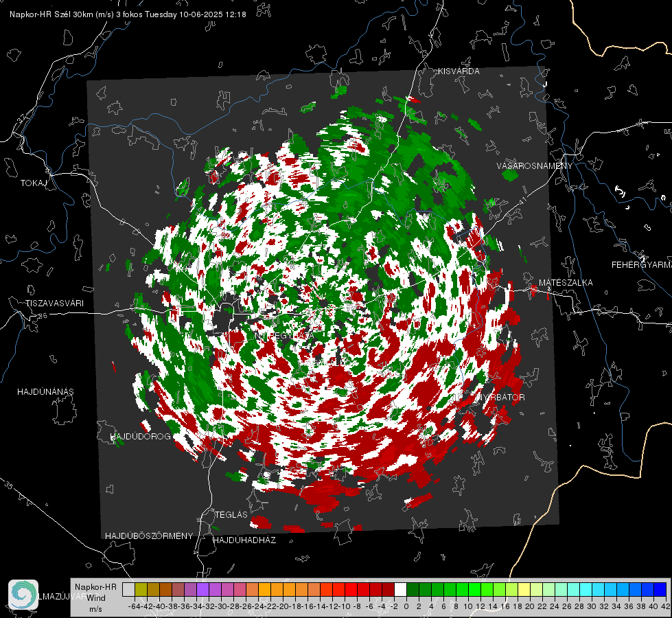Click the TÉGLÁS city label
The image size is (672, 618).
pos(231,514)
